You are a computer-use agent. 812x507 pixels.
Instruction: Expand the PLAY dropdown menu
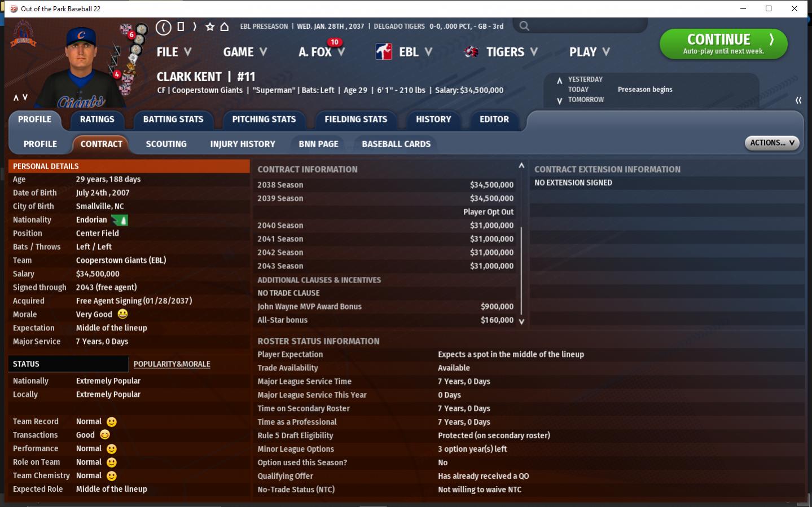click(x=589, y=52)
